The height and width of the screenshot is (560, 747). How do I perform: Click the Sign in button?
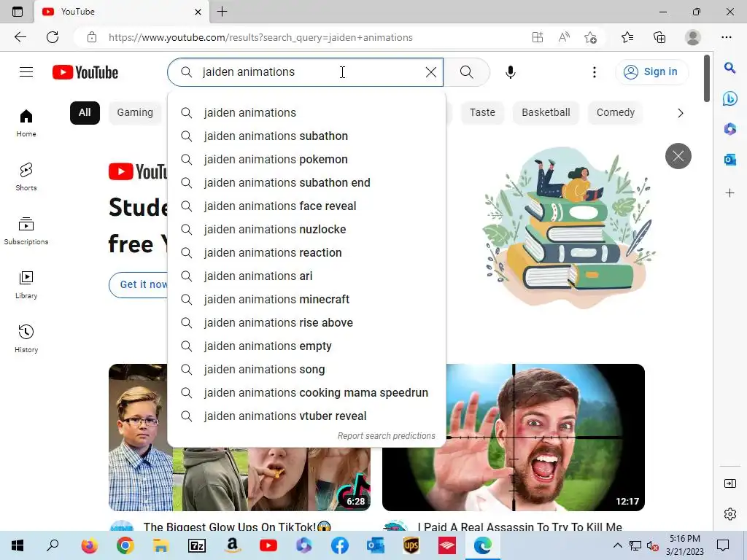[x=651, y=72]
